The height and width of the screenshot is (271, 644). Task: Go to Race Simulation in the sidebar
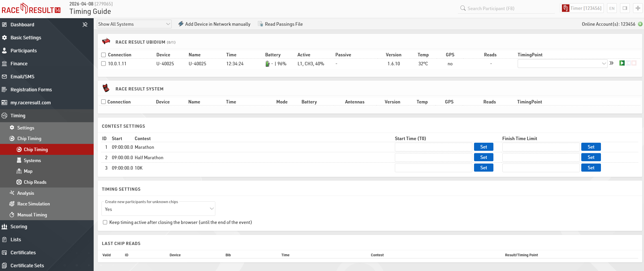[34, 204]
